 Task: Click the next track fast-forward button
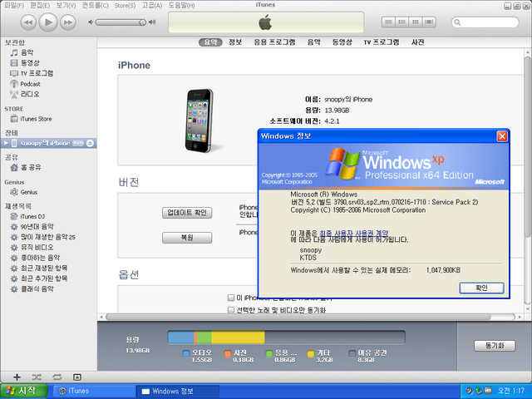click(68, 22)
